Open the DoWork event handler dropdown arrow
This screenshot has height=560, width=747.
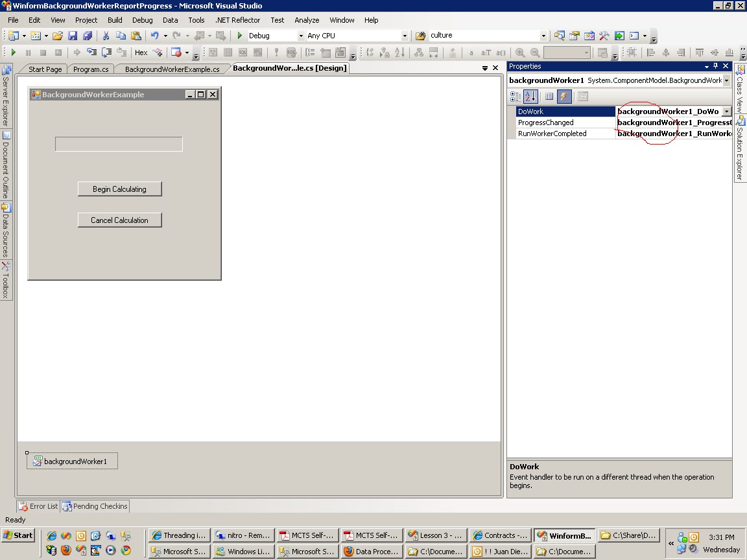point(726,111)
